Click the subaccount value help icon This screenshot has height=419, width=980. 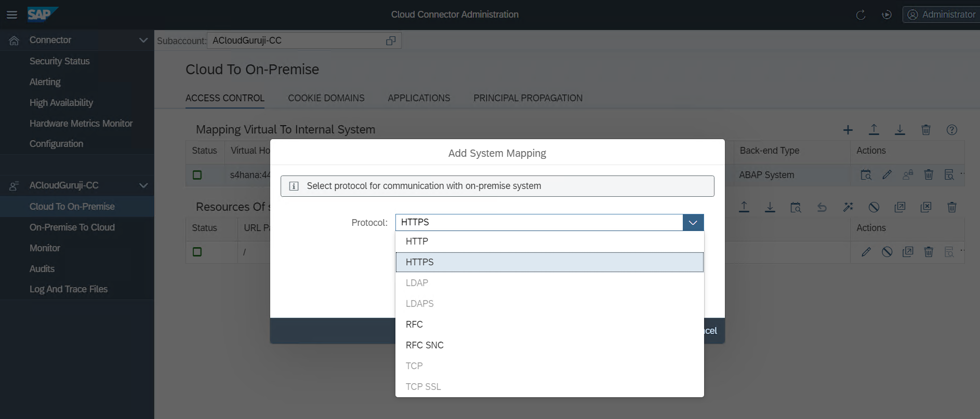pos(391,40)
